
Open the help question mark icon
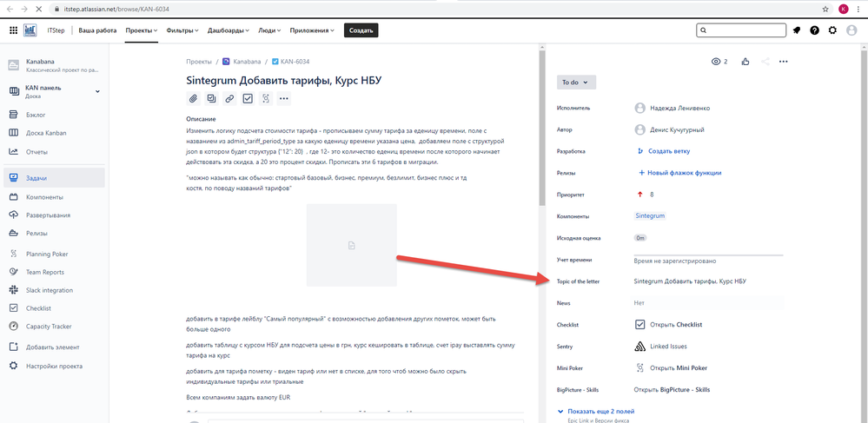tap(814, 30)
